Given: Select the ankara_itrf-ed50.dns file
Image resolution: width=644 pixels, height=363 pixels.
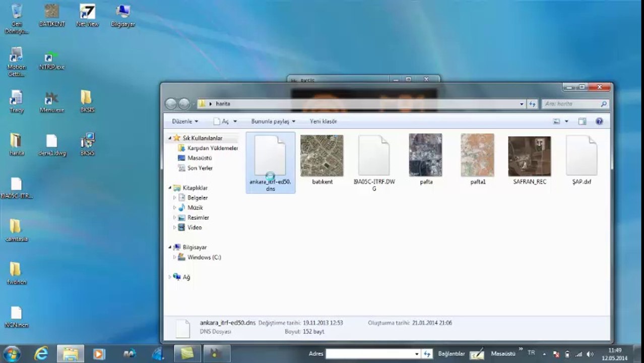Looking at the screenshot, I should (x=270, y=163).
